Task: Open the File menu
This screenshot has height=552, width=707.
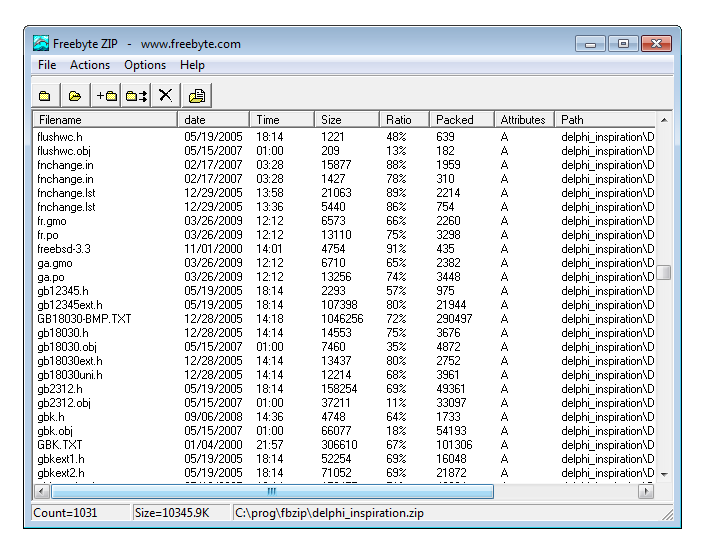Action: [x=47, y=65]
